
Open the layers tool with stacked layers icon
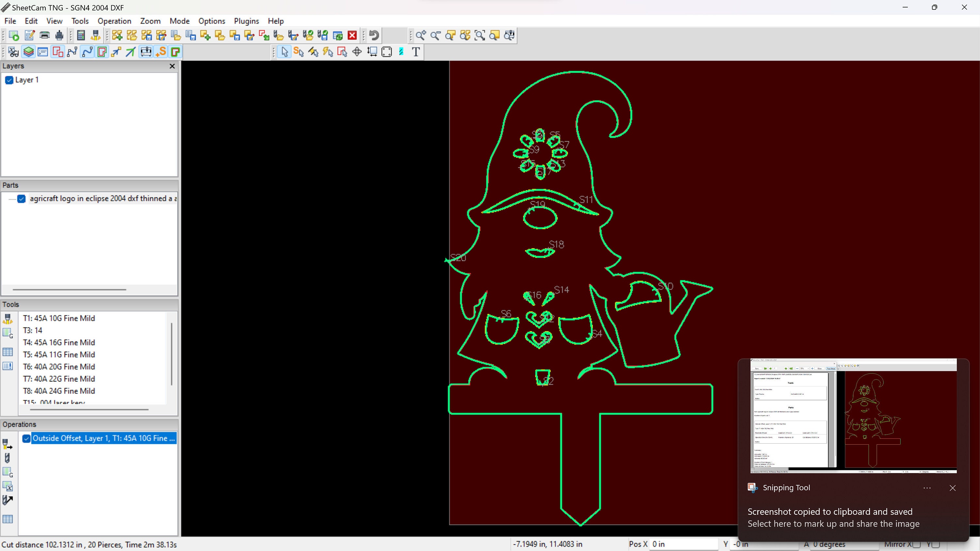28,52
